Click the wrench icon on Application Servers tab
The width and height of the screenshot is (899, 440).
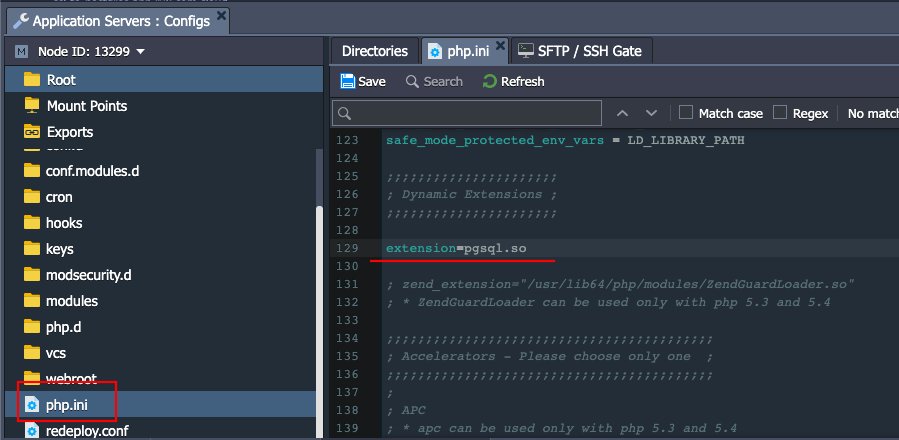[21, 22]
